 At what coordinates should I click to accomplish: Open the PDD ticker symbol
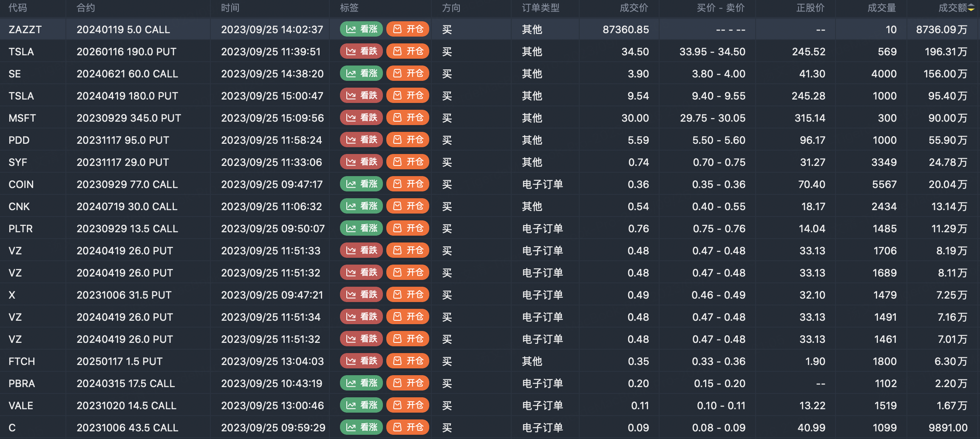coord(19,140)
